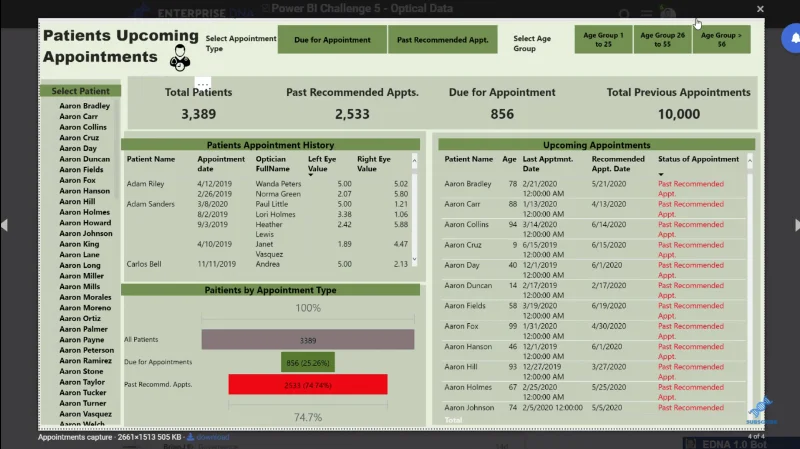
Task: Click the download icon below the image
Action: click(190, 437)
